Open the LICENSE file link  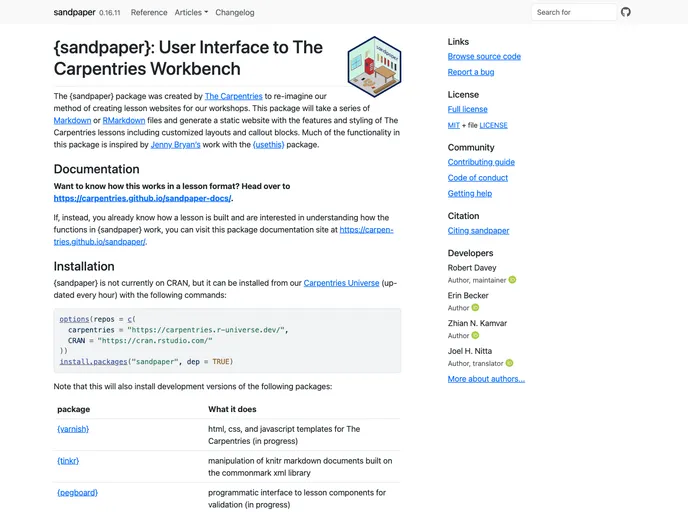click(x=493, y=125)
